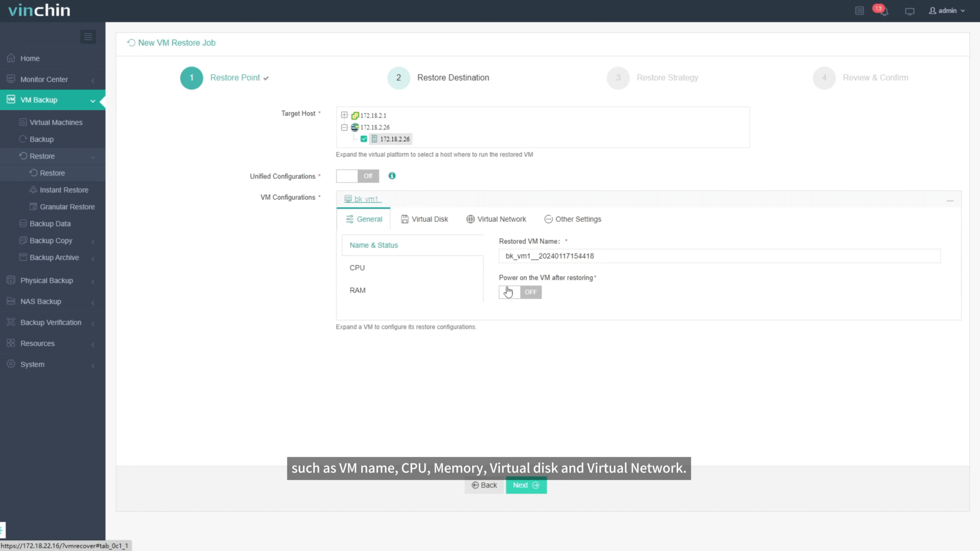Click the Next button
Screen dimensions: 980x551
tap(526, 485)
